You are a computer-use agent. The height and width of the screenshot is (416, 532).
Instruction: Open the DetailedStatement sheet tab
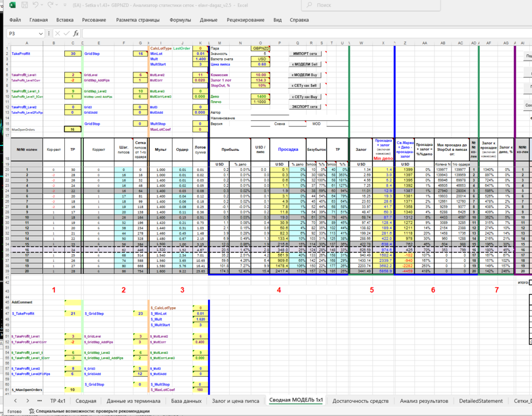click(x=481, y=400)
